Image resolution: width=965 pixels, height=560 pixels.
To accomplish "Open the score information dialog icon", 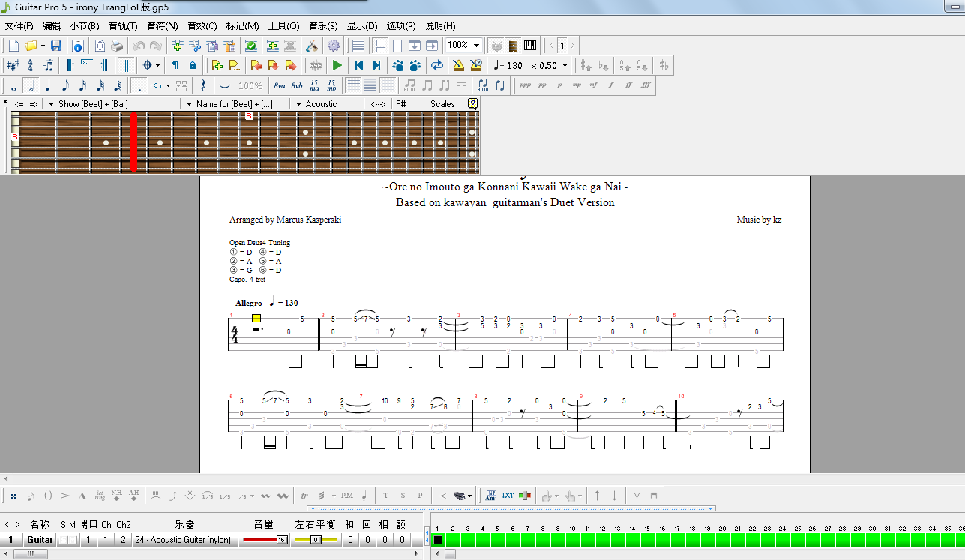I will [x=77, y=46].
